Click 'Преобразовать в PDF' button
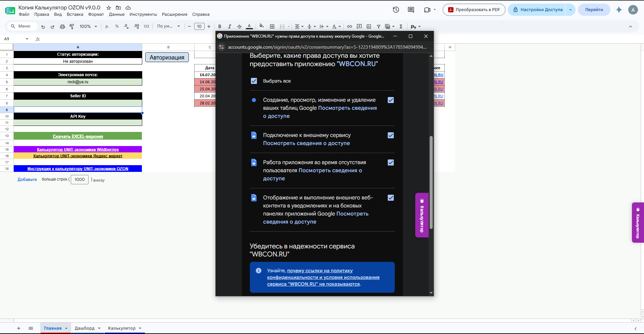Screen dimensions: 644x334 474,10
